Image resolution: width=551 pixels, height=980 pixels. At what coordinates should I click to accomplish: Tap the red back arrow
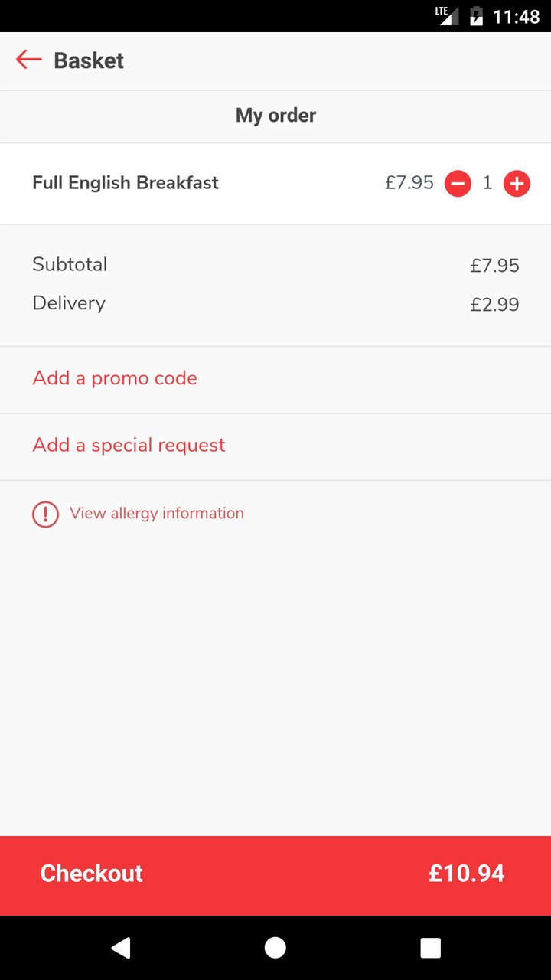(28, 60)
